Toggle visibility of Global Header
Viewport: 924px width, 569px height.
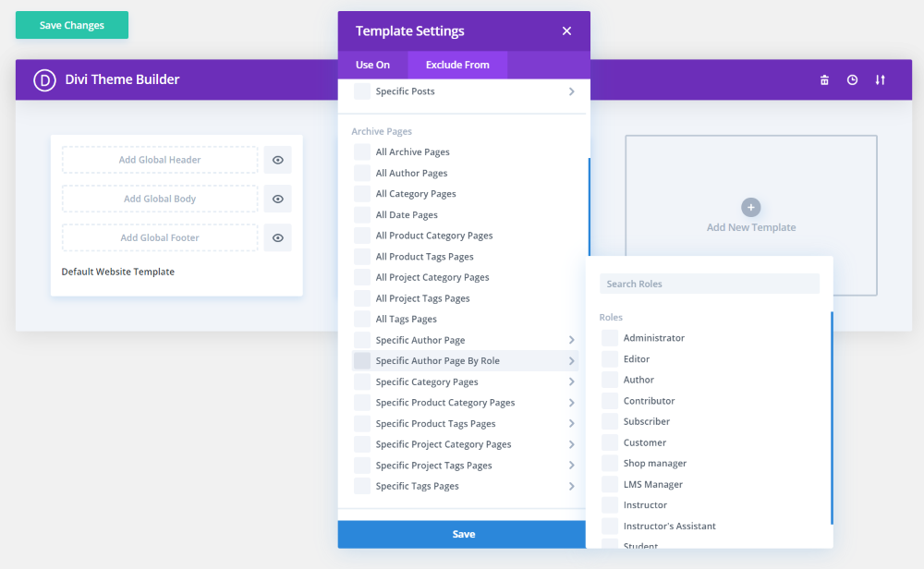277,160
